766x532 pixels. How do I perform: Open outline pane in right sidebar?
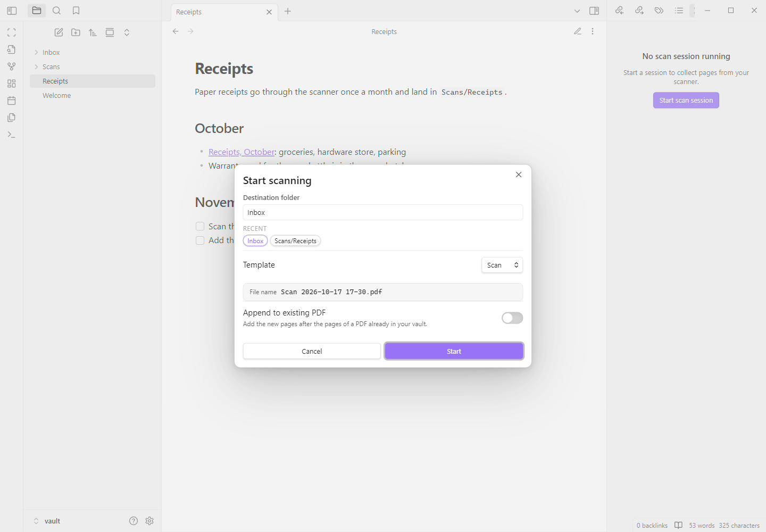(x=679, y=11)
